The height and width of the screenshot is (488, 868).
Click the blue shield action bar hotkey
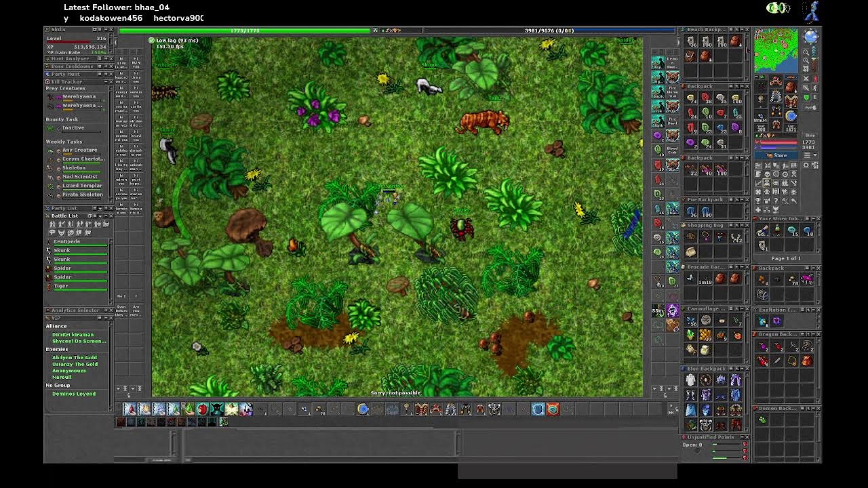(538, 409)
